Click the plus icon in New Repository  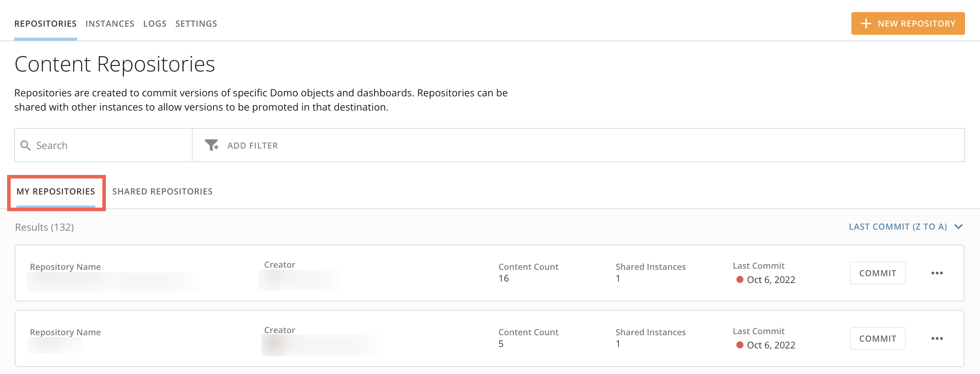866,23
